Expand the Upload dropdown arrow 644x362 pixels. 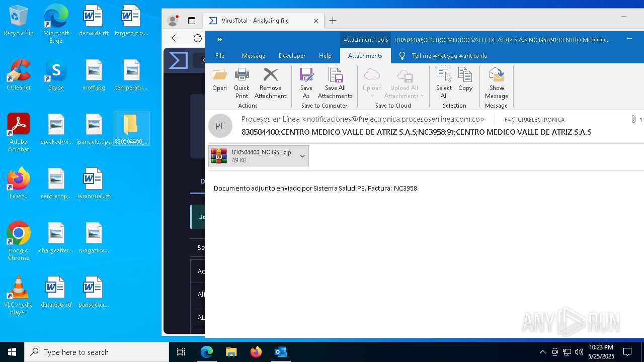(x=372, y=96)
